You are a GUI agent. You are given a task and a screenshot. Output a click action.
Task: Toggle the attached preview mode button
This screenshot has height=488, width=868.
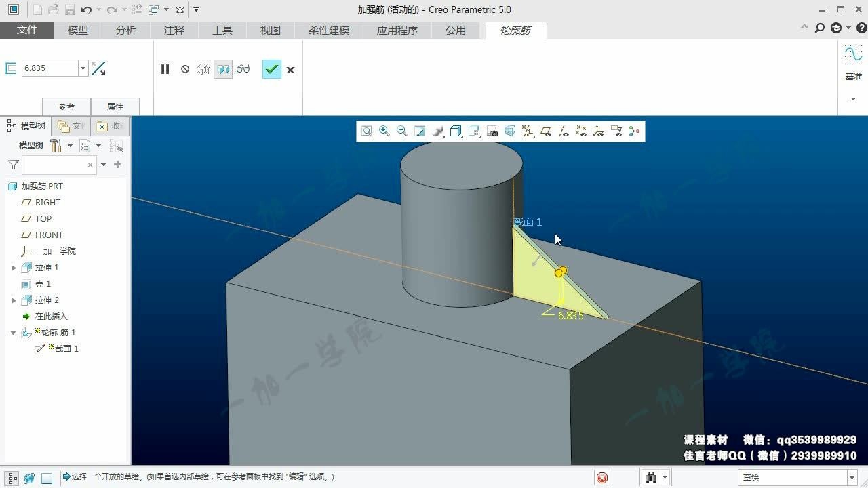(223, 69)
